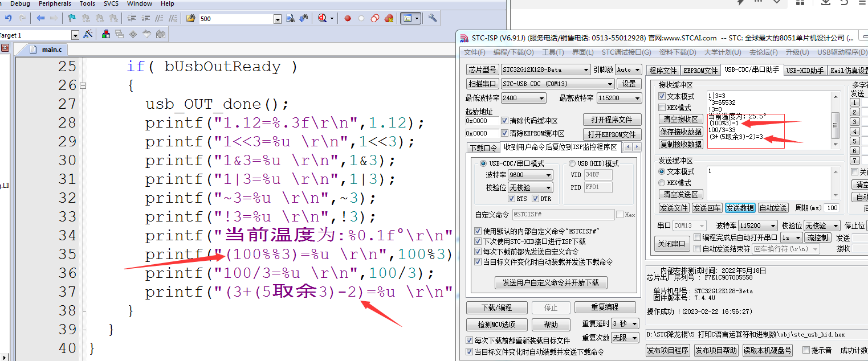This screenshot has height=361, width=868.
Task: Open Manage Project Items colored blocks icon
Action: [106, 34]
